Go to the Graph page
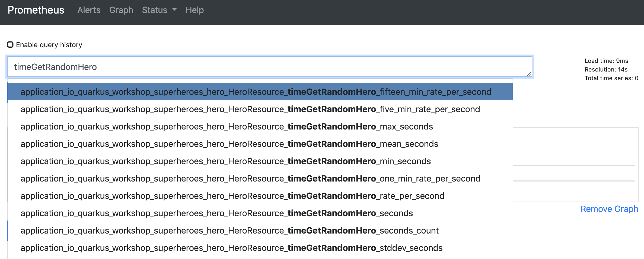 coord(121,10)
